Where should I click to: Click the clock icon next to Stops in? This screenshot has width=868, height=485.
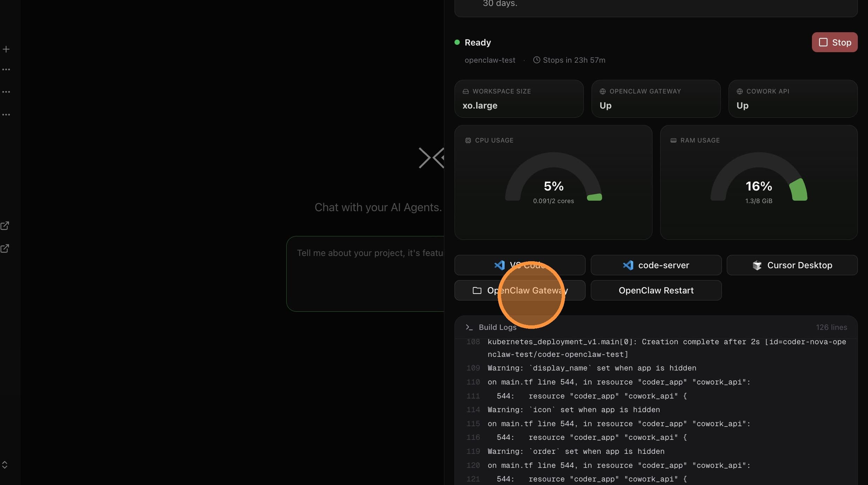click(536, 60)
